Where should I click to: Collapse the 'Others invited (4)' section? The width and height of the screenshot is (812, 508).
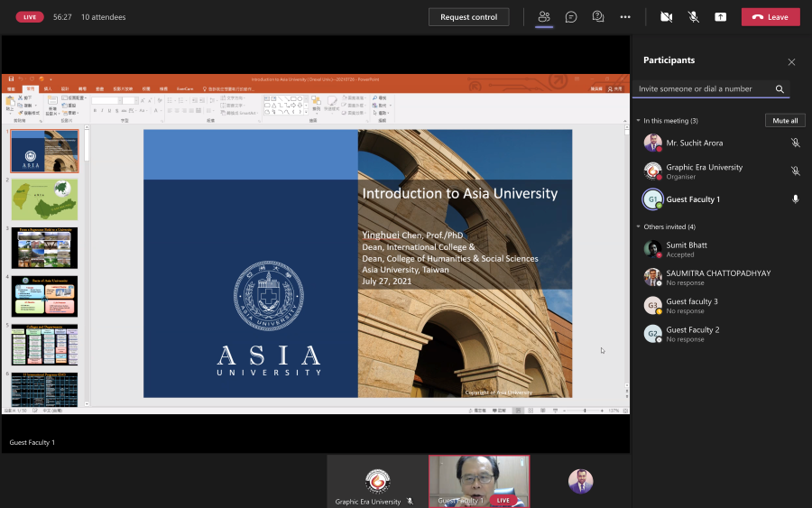click(638, 226)
